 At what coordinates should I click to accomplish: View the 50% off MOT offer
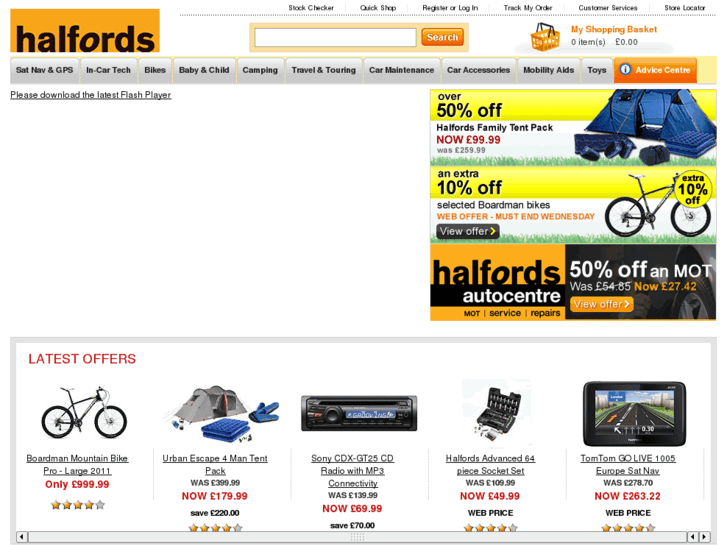(x=601, y=304)
